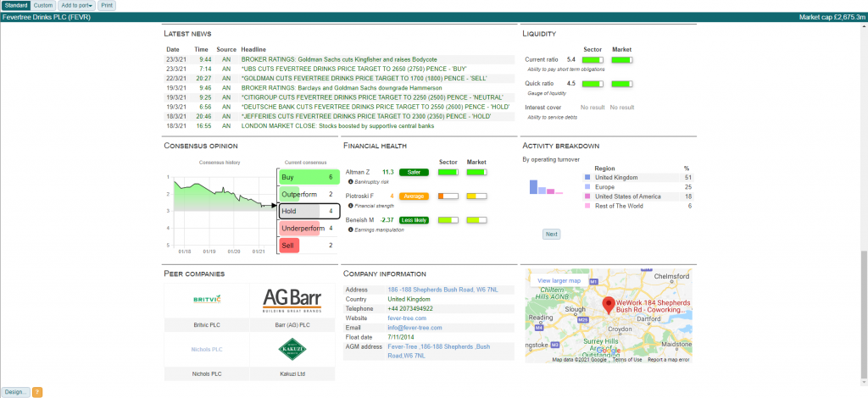Open the fever-tree.com website link
This screenshot has width=868, height=398.
[x=407, y=318]
